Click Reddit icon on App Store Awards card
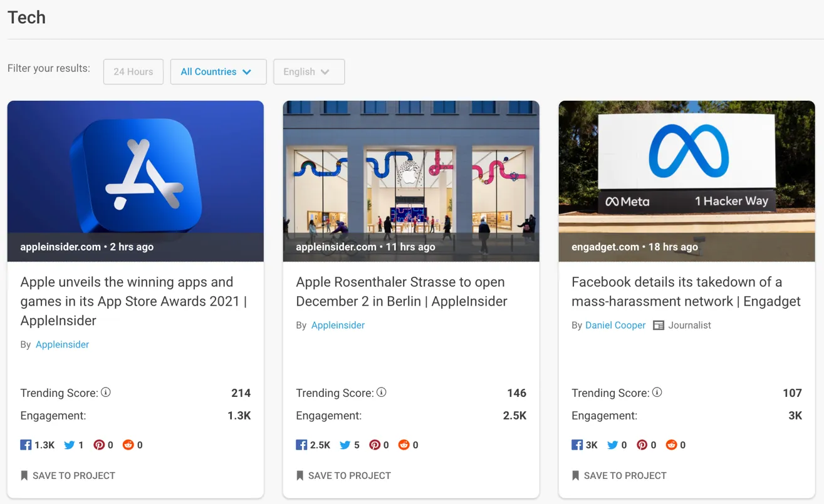The image size is (824, 504). (x=128, y=445)
